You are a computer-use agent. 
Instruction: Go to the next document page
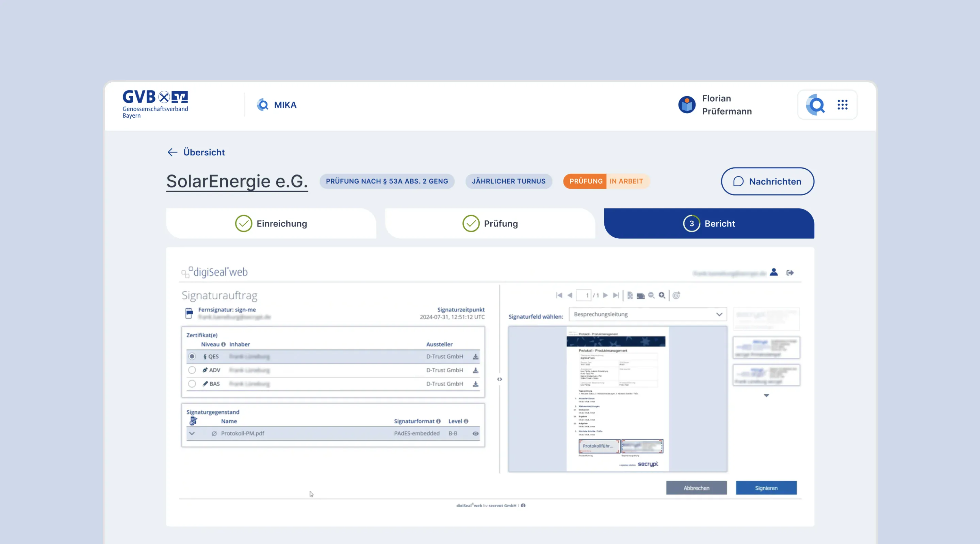coord(606,295)
